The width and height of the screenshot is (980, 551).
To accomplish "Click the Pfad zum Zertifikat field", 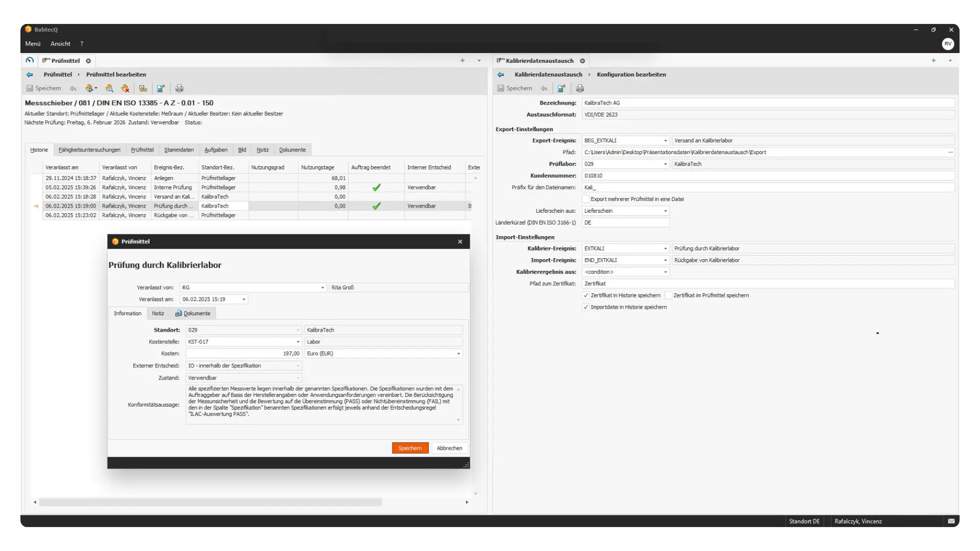I will pos(768,284).
